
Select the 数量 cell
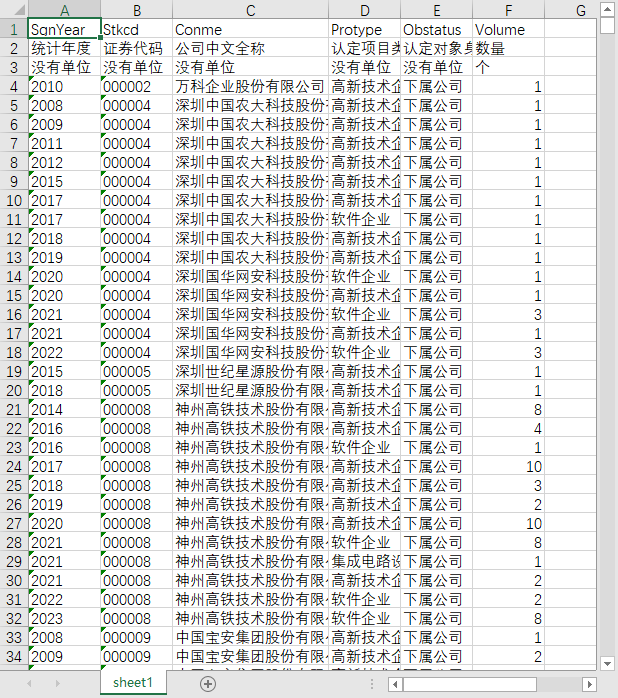(508, 48)
